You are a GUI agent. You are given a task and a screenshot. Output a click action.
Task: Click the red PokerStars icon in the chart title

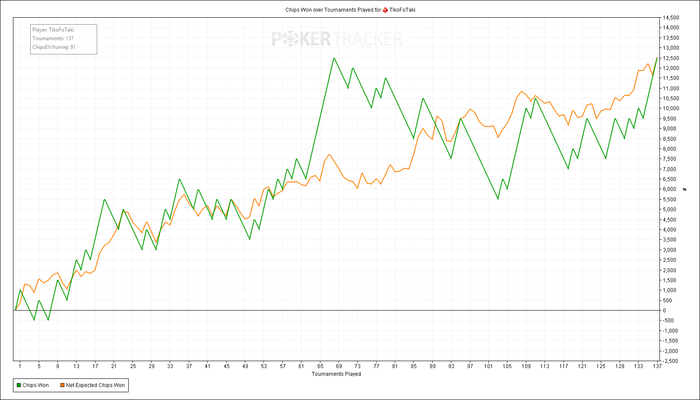386,9
